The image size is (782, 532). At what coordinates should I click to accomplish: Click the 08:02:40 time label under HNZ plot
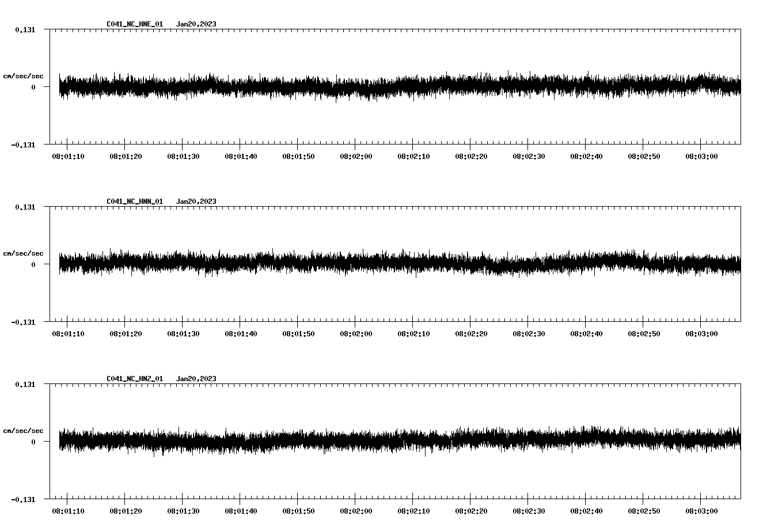pyautogui.click(x=586, y=511)
